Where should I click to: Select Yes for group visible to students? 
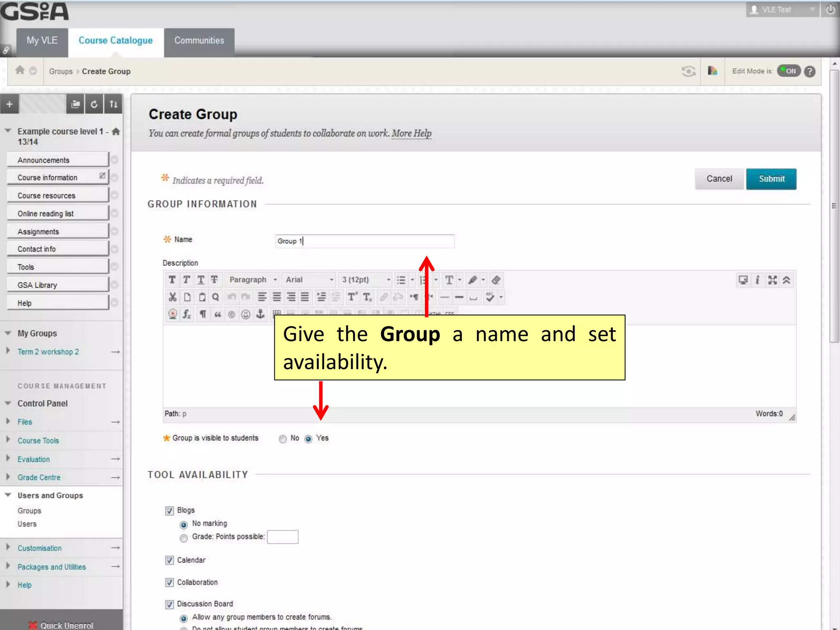(x=308, y=439)
